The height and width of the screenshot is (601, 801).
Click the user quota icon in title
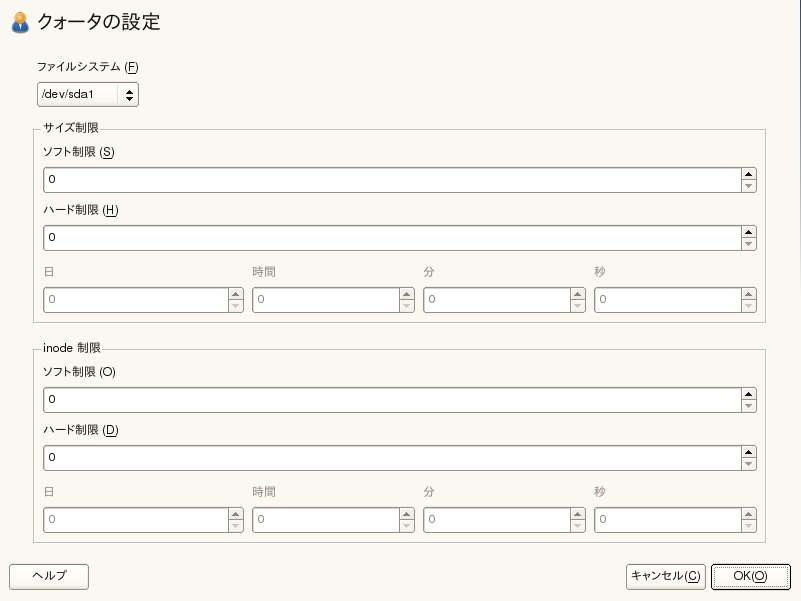[x=20, y=22]
